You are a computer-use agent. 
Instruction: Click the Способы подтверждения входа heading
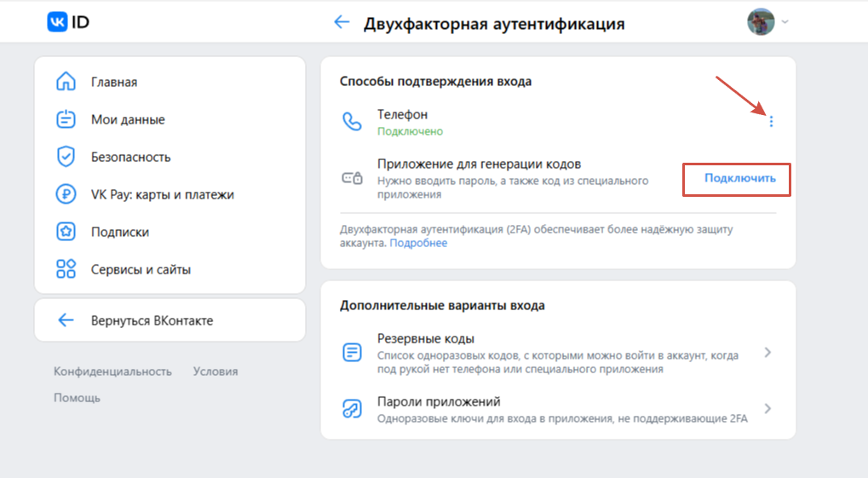(x=435, y=82)
